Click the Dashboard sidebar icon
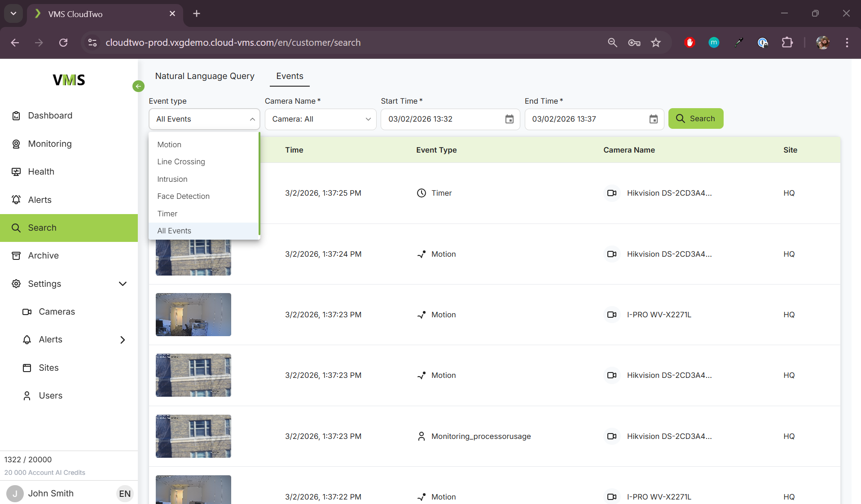Image resolution: width=861 pixels, height=504 pixels. (x=16, y=116)
